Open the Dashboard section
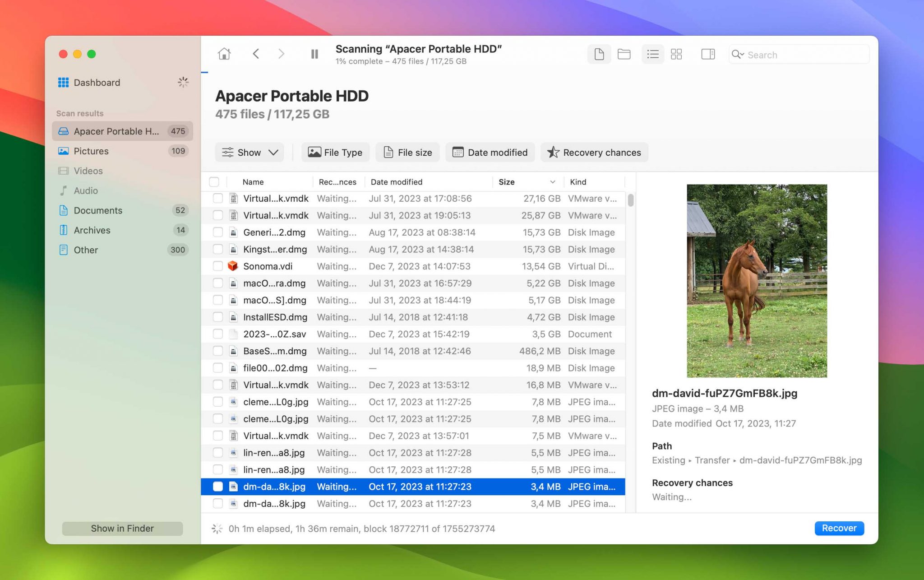924x580 pixels. (x=96, y=82)
